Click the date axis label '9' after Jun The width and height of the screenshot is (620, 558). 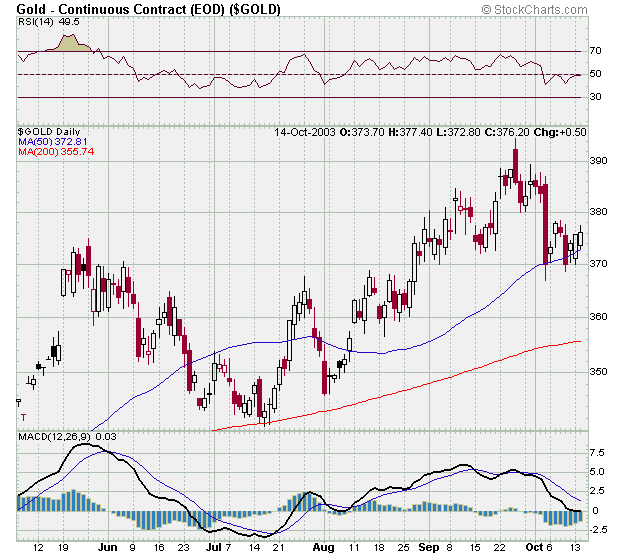click(x=132, y=547)
